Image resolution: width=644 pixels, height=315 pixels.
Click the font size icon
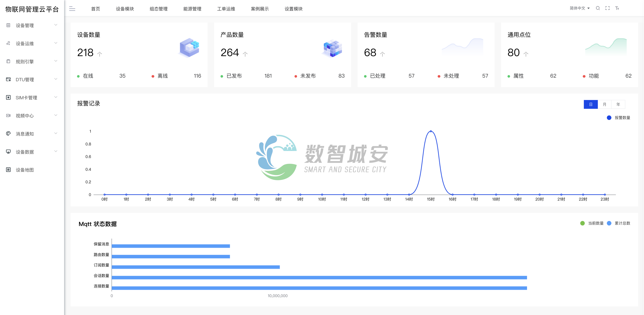[x=617, y=8]
